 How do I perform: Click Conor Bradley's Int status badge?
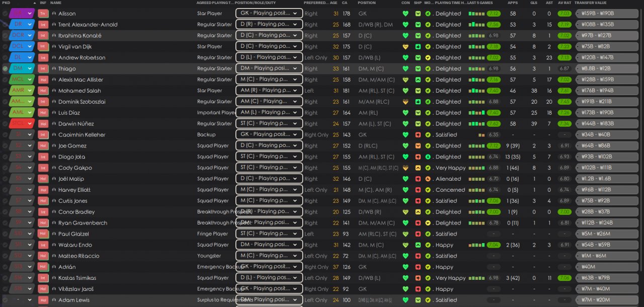pyautogui.click(x=43, y=212)
